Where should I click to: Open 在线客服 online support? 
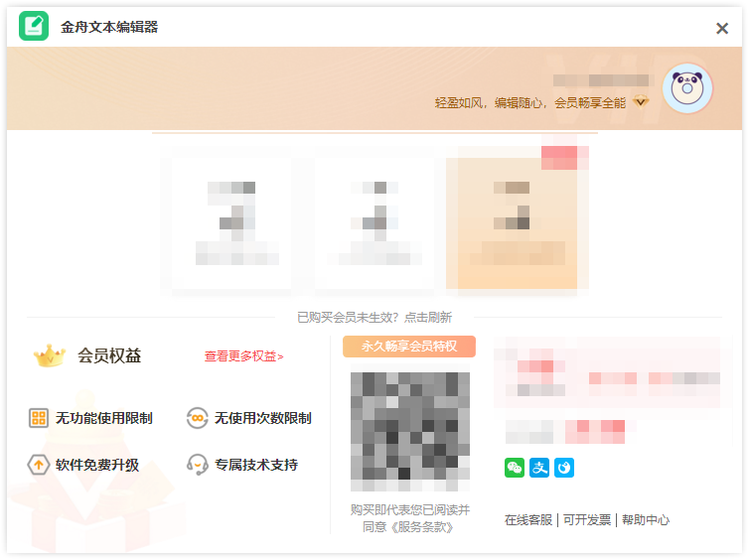528,520
